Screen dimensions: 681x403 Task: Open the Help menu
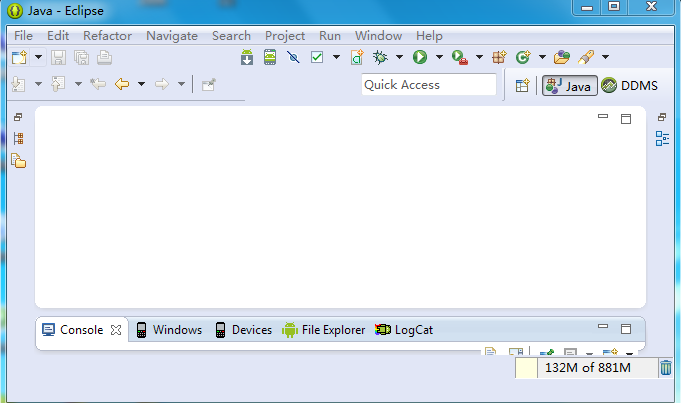(x=429, y=36)
